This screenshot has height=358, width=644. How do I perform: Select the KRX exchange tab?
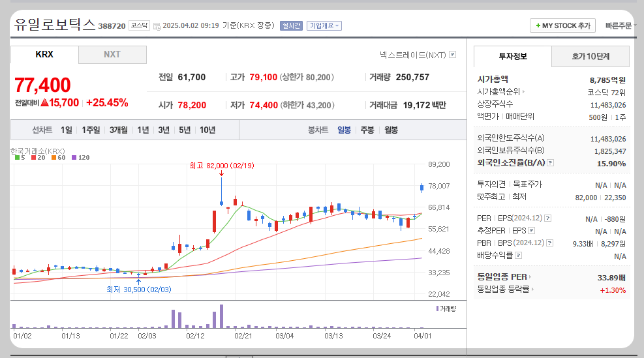click(44, 55)
